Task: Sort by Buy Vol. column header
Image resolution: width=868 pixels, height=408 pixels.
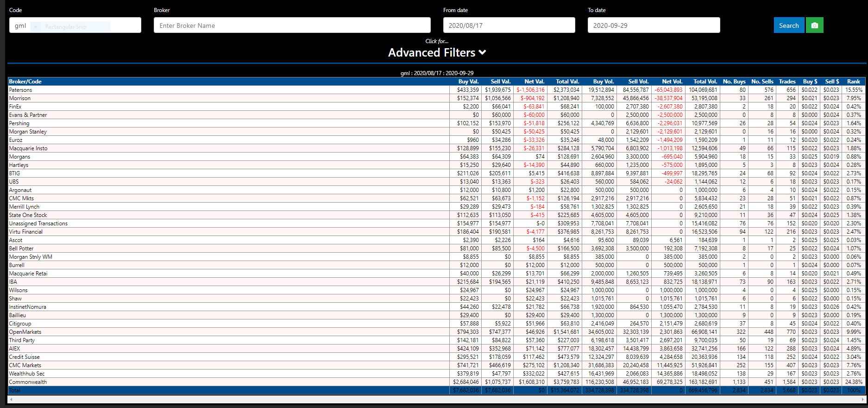Action: point(604,82)
